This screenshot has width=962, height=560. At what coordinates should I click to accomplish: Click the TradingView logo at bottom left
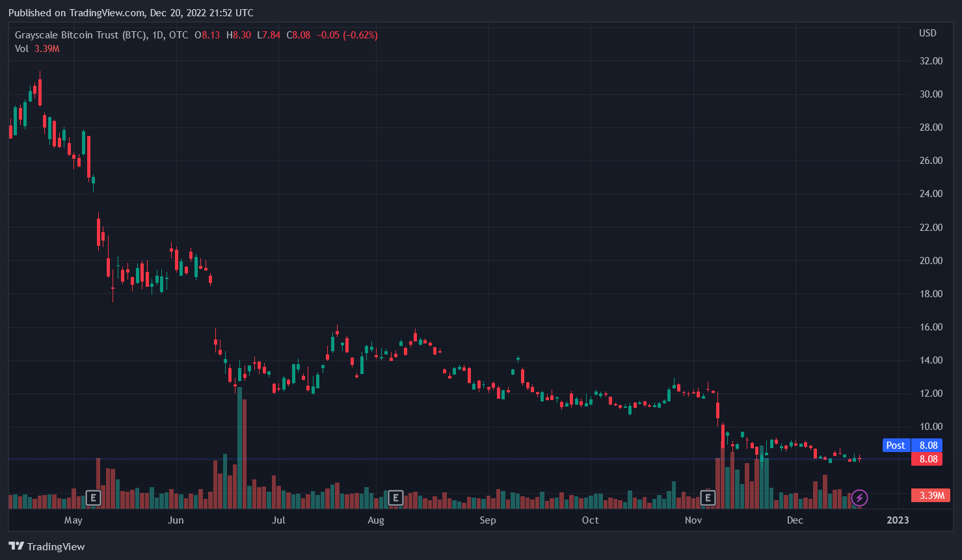[47, 546]
